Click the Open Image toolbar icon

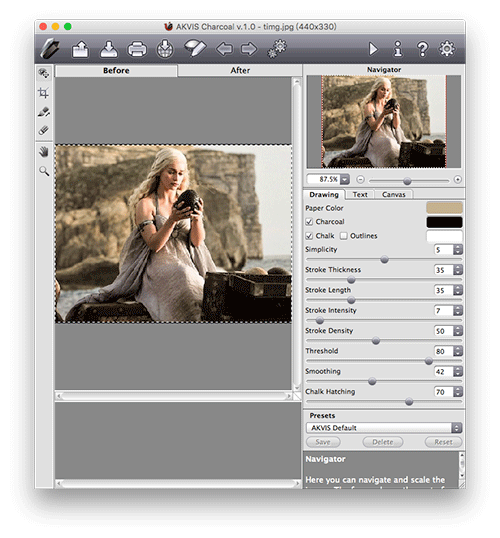click(80, 49)
